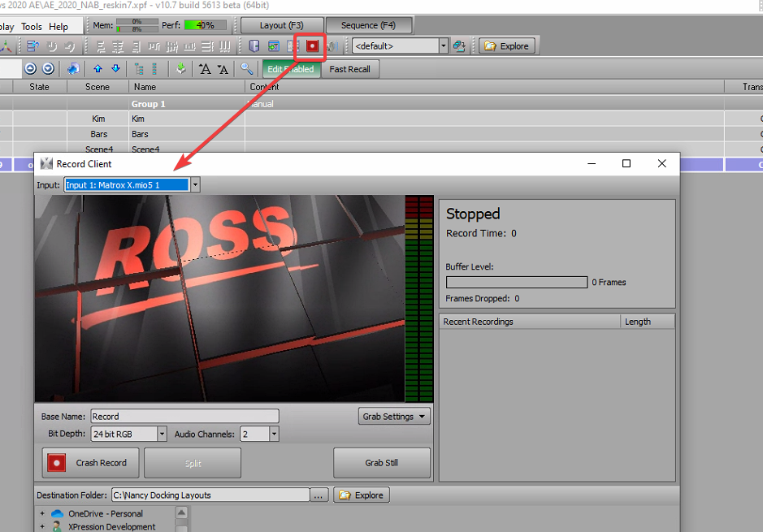Open the Record Client via red record icon

pos(312,46)
